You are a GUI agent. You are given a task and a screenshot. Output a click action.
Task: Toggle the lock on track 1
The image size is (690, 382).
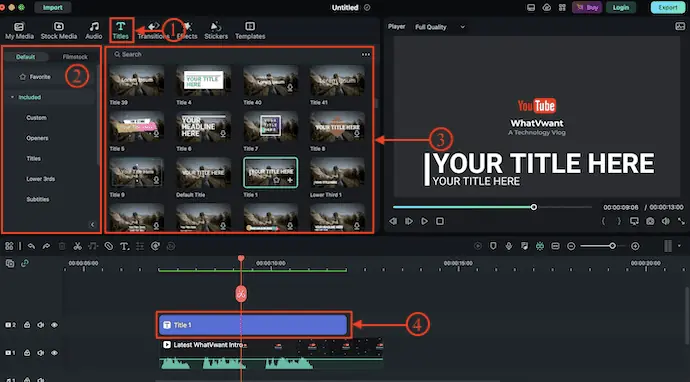27,353
